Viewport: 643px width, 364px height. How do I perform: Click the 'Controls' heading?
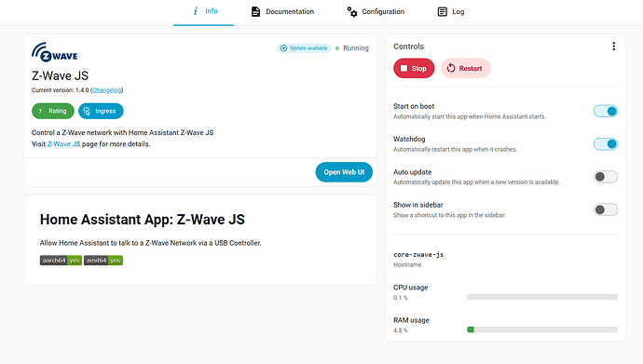coord(408,47)
